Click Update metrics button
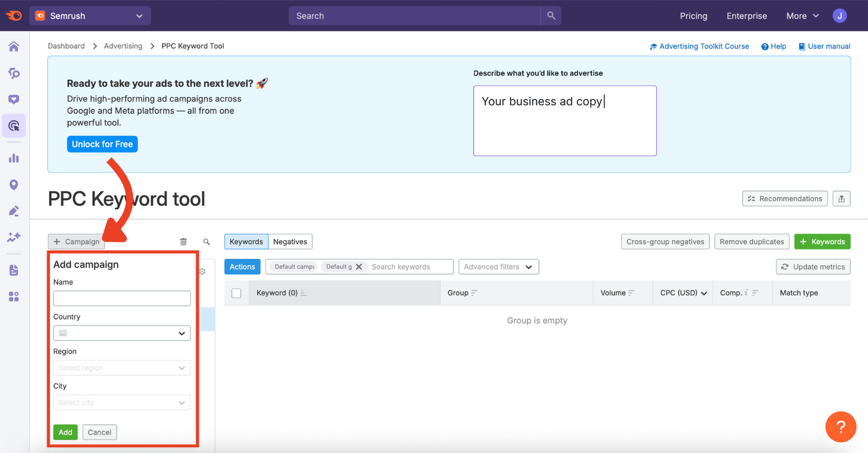This screenshot has width=868, height=453. pos(813,267)
